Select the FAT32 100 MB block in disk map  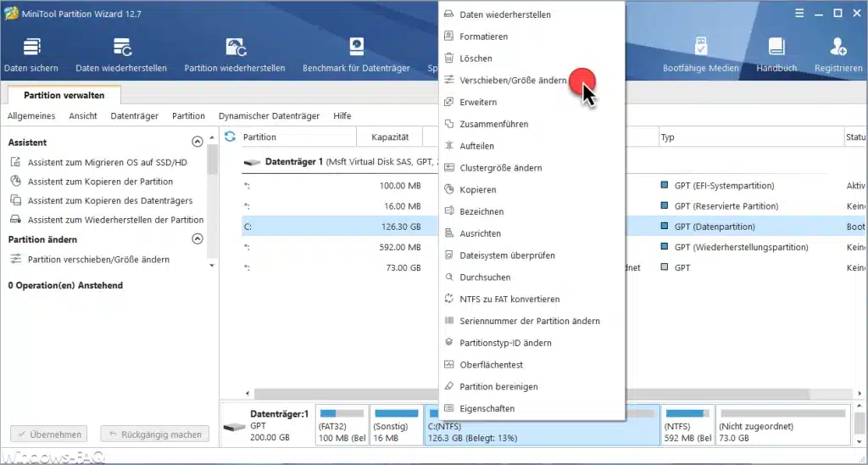pos(342,425)
